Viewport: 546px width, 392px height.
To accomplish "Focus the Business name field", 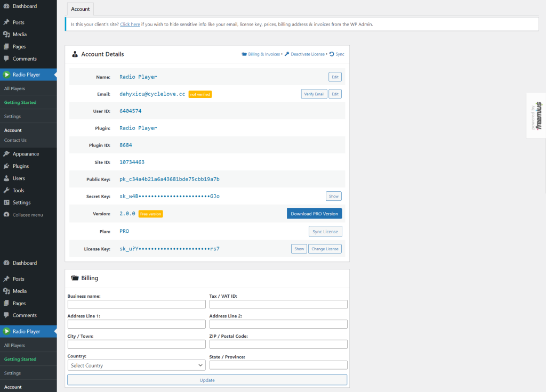I will [x=136, y=304].
